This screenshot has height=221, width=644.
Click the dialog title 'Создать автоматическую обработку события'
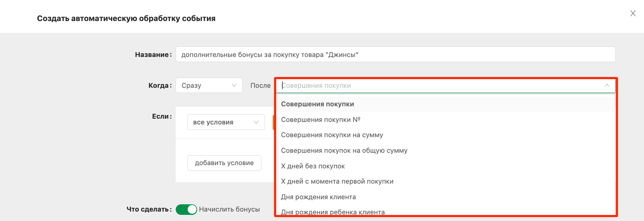pyautogui.click(x=126, y=19)
